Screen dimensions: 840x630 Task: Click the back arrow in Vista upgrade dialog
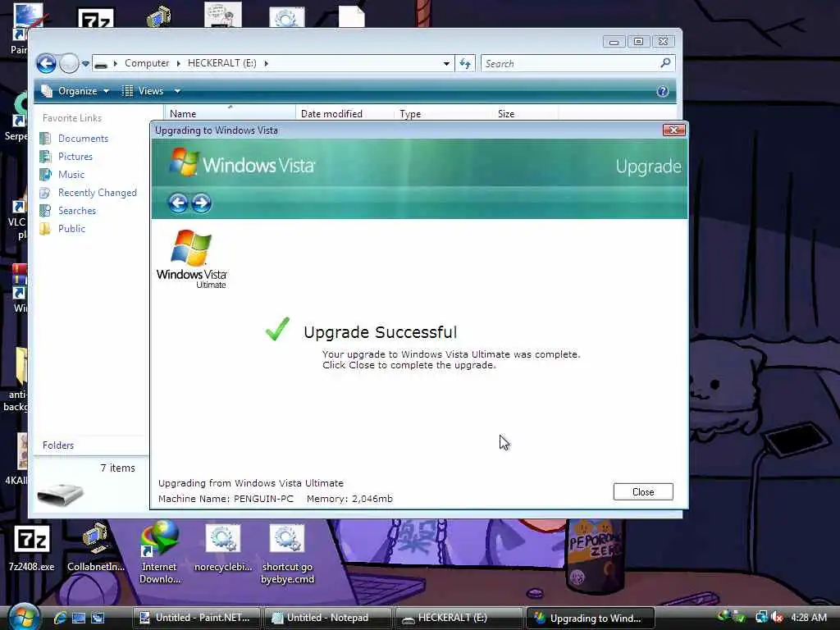[178, 203]
